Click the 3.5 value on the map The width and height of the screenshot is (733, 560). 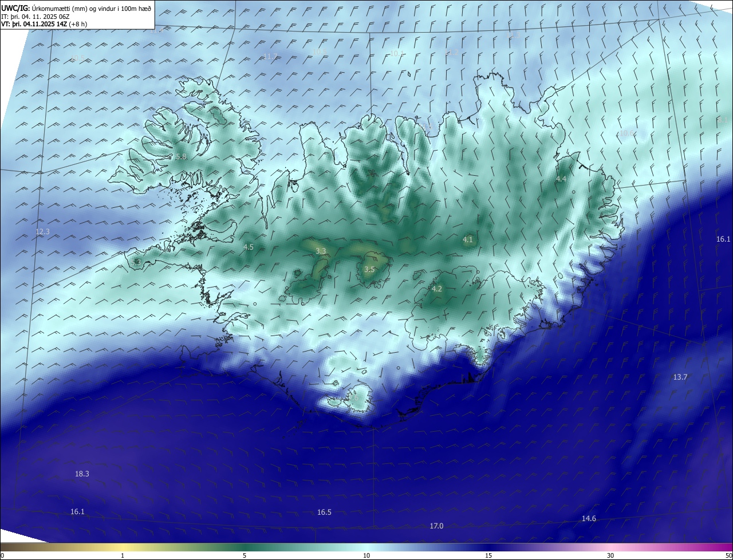pos(369,269)
